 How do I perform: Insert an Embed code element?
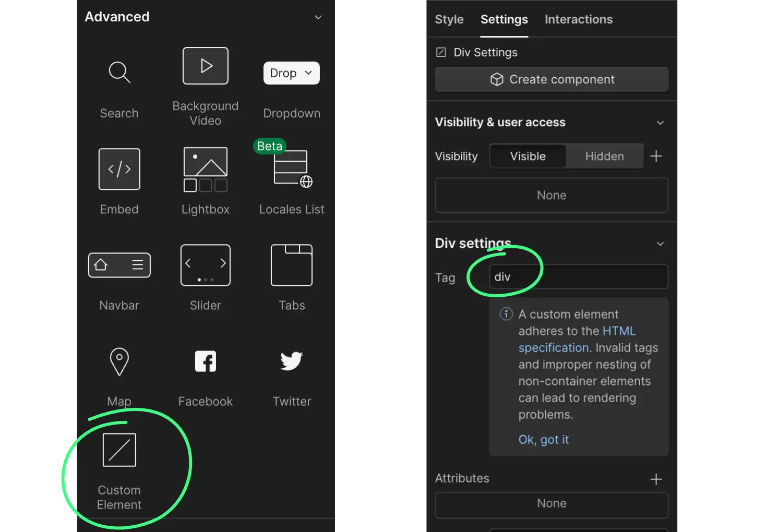click(119, 169)
